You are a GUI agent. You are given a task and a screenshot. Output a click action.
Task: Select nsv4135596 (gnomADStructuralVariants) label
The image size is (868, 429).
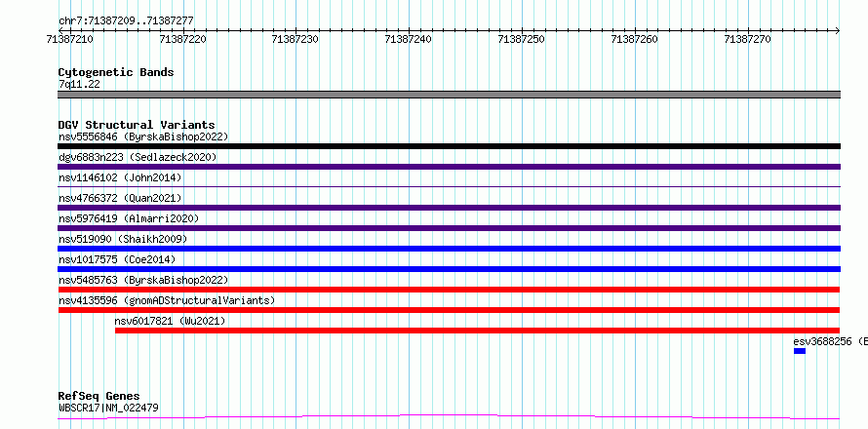(167, 300)
